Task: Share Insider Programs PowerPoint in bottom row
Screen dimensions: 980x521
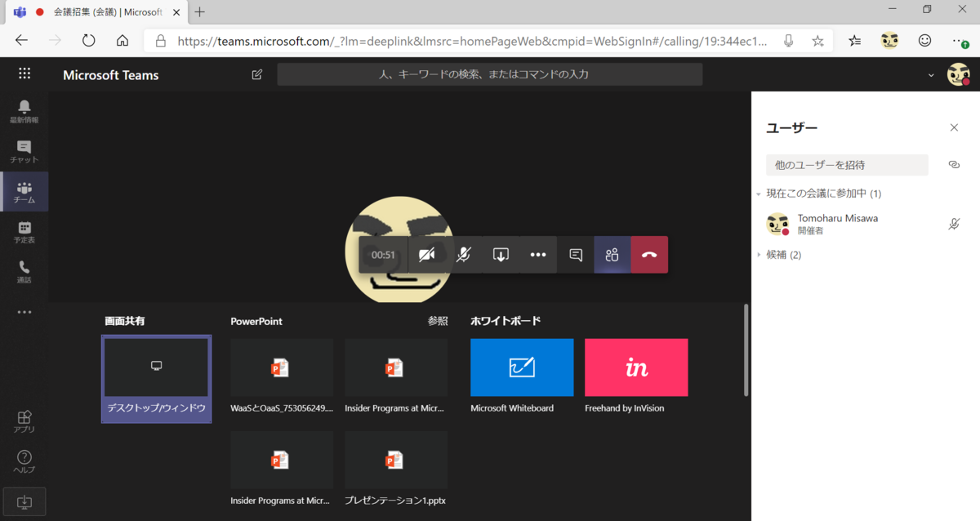Action: [282, 469]
